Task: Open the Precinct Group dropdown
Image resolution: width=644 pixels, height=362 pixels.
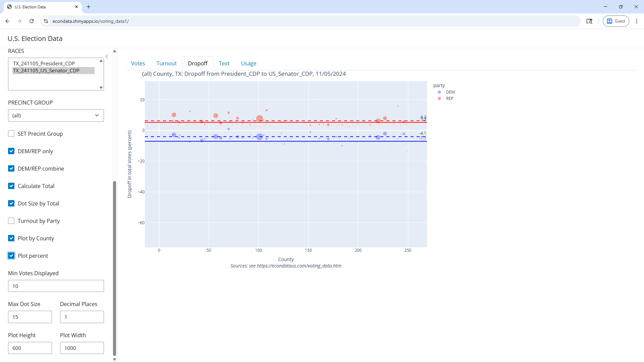Action: 56,116
